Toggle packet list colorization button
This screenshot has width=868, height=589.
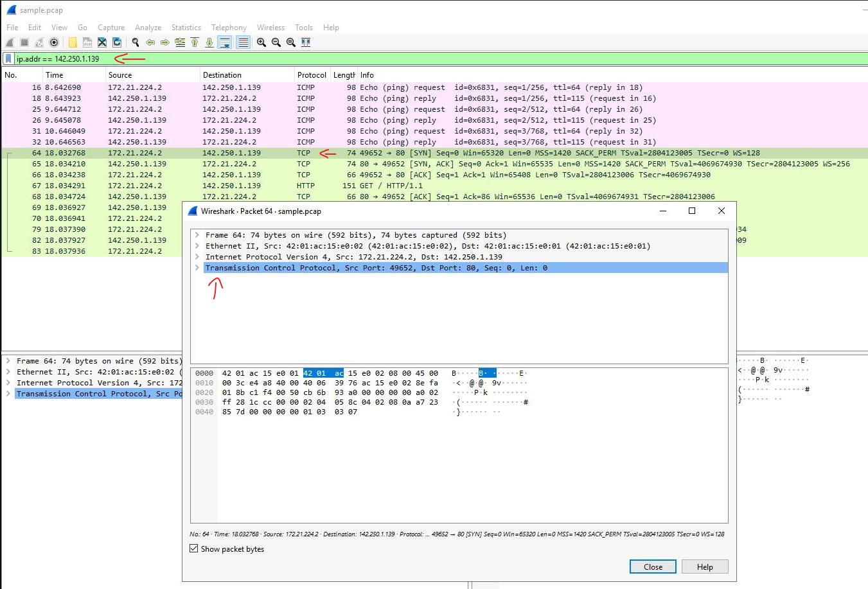243,42
